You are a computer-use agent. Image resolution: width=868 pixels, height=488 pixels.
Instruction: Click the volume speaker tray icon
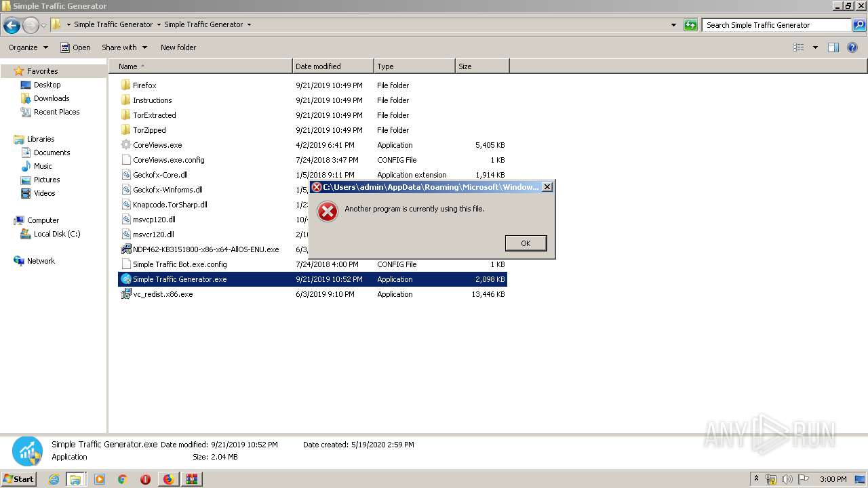click(787, 479)
